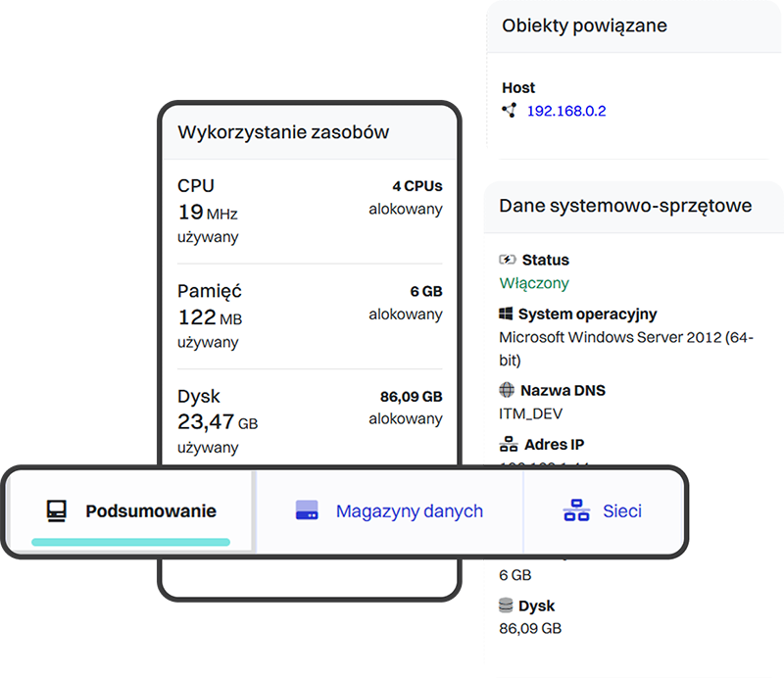Click the Wykorzystanie zasobów header

[x=283, y=133]
